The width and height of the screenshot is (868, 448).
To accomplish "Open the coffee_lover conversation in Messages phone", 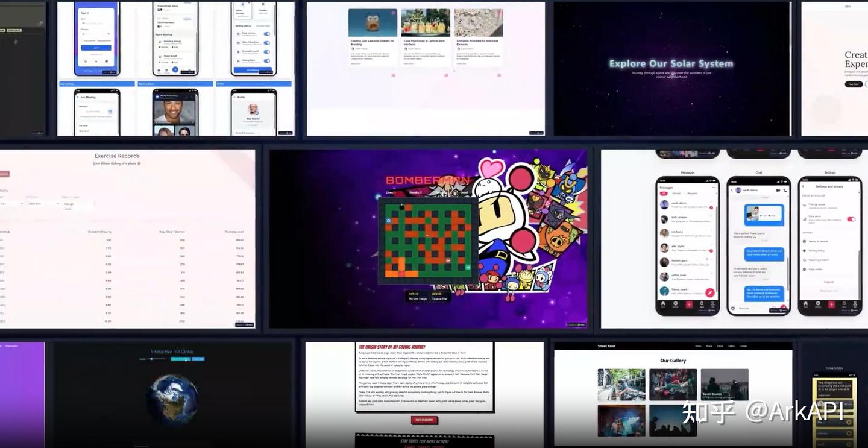I will point(687,277).
